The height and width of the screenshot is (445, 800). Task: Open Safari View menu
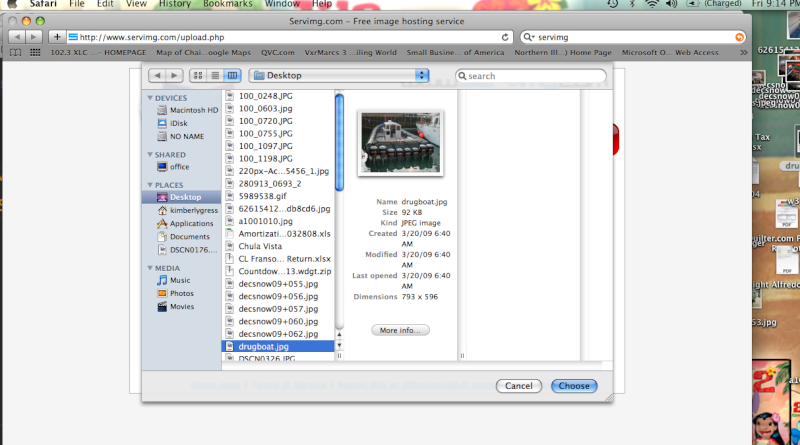click(x=136, y=4)
